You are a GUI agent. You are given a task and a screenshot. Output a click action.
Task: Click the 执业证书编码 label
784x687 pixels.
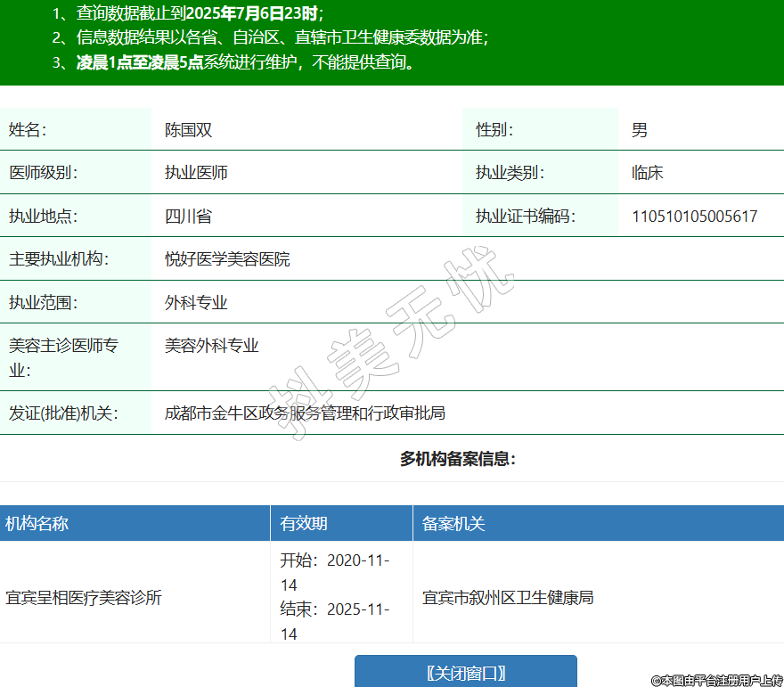pyautogui.click(x=525, y=217)
